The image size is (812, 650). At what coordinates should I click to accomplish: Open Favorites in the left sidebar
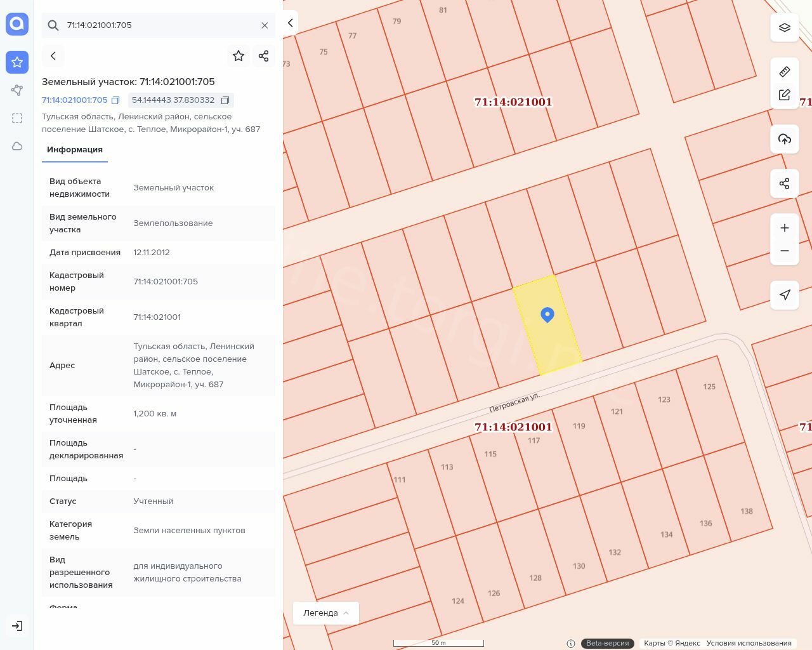[17, 62]
